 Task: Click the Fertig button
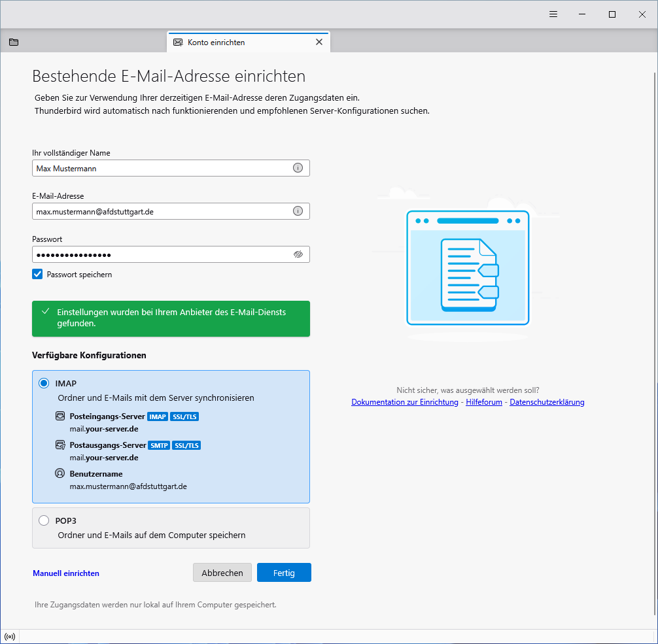click(x=284, y=573)
